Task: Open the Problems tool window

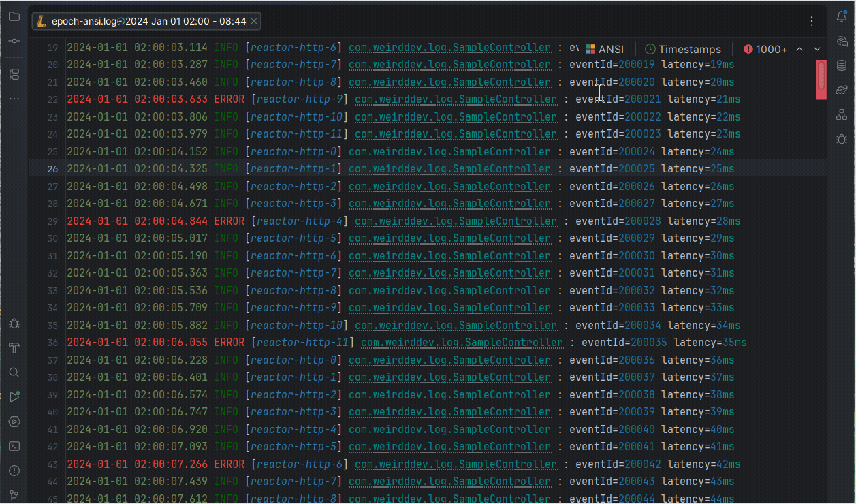Action: [x=14, y=471]
